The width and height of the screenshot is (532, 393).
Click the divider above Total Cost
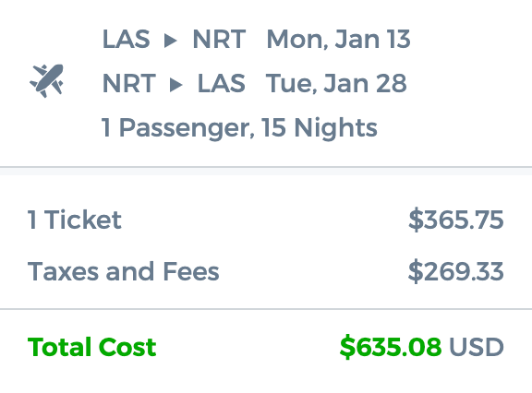(266, 309)
